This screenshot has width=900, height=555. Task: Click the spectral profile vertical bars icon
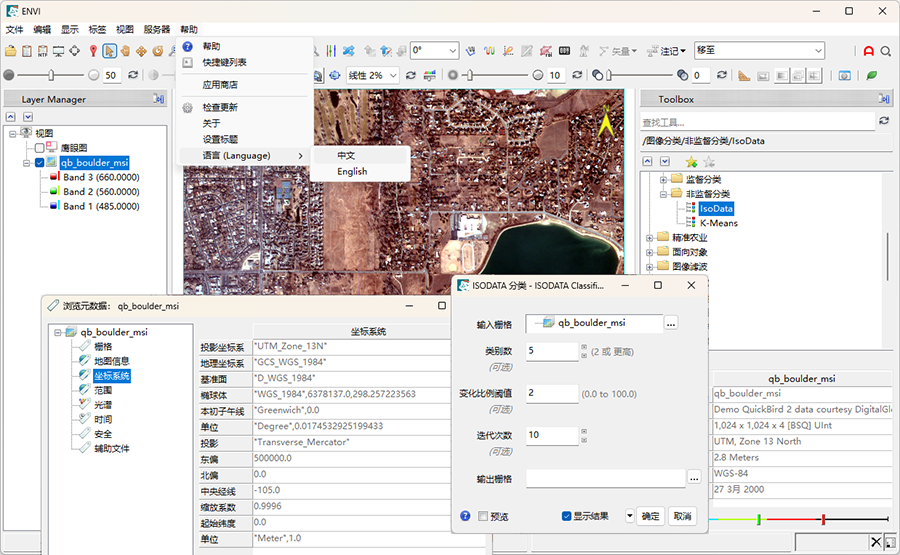tap(331, 51)
